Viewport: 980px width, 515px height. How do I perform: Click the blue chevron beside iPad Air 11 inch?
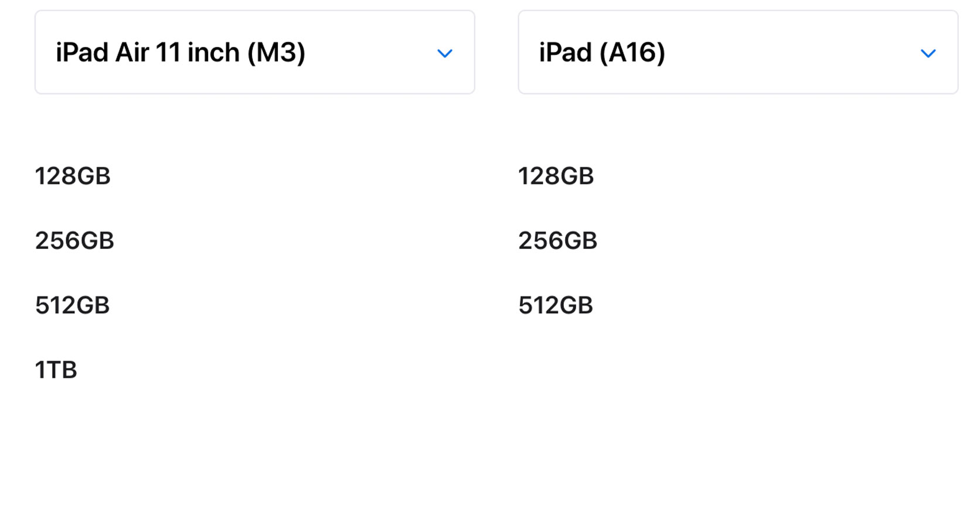click(445, 53)
